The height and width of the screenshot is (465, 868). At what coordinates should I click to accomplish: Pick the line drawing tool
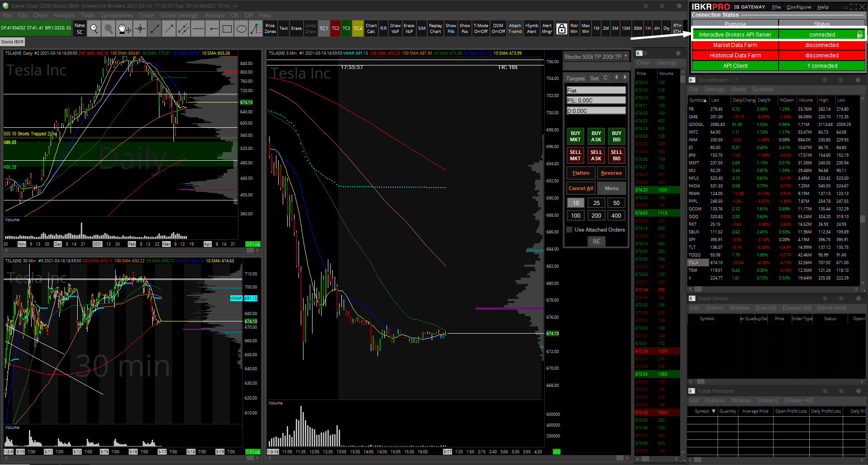tap(155, 29)
